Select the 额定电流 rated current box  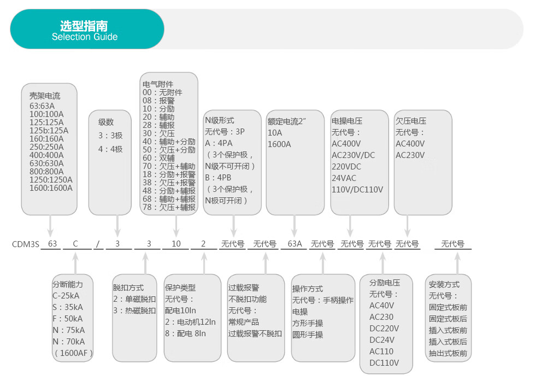coord(295,162)
